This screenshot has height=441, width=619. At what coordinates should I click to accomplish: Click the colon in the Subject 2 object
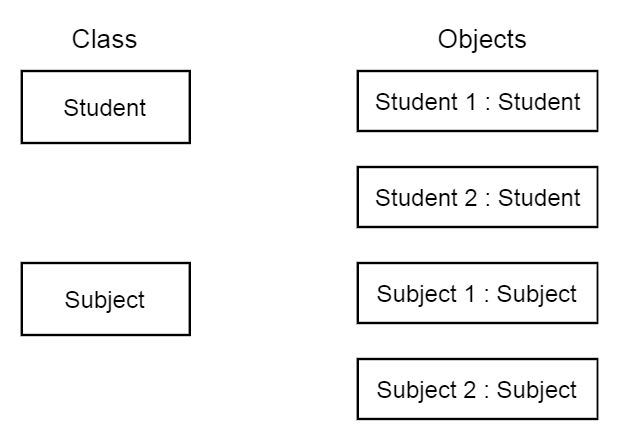tap(486, 391)
